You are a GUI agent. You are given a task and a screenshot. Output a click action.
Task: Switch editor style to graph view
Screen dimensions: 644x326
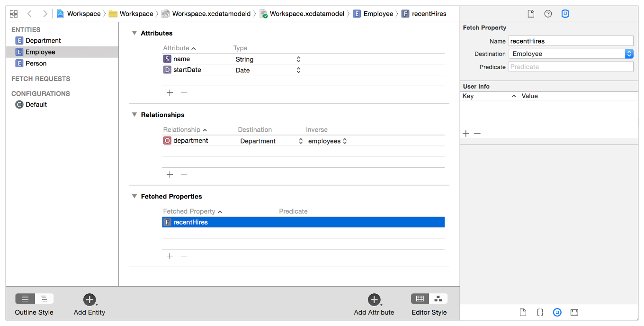[x=438, y=299]
